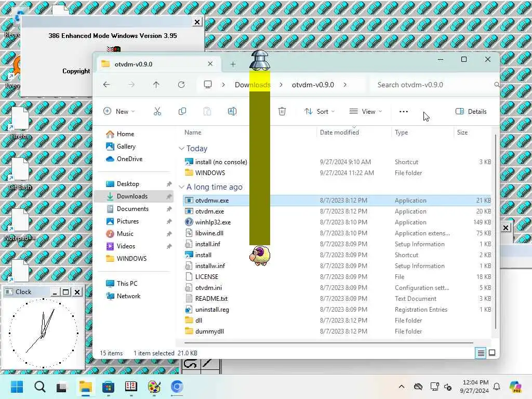Select Downloads in navigation pane
This screenshot has height=399, width=532.
click(135, 196)
